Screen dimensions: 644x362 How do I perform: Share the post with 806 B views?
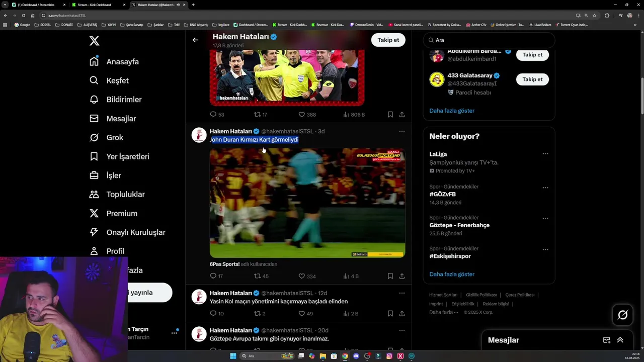[x=402, y=115]
